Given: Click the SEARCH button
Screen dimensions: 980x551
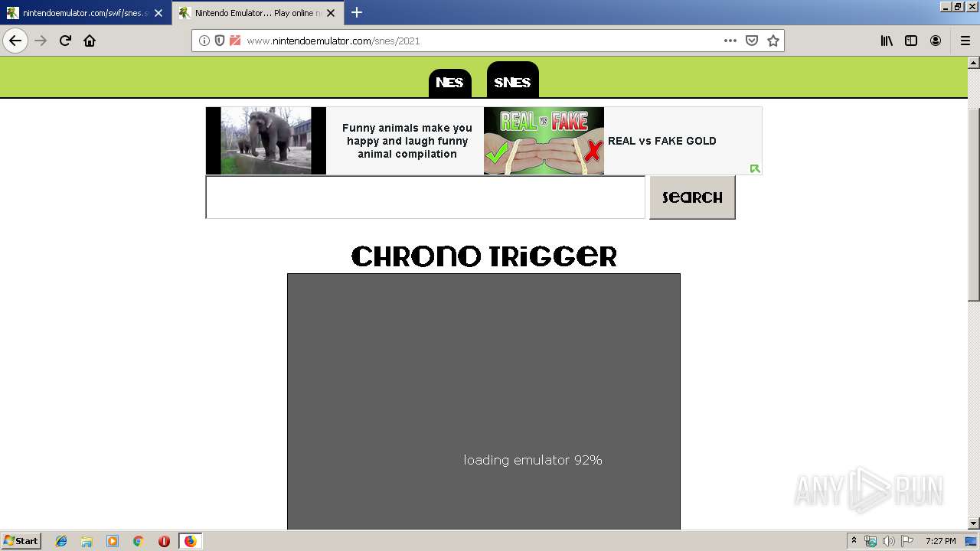Looking at the screenshot, I should pyautogui.click(x=692, y=197).
